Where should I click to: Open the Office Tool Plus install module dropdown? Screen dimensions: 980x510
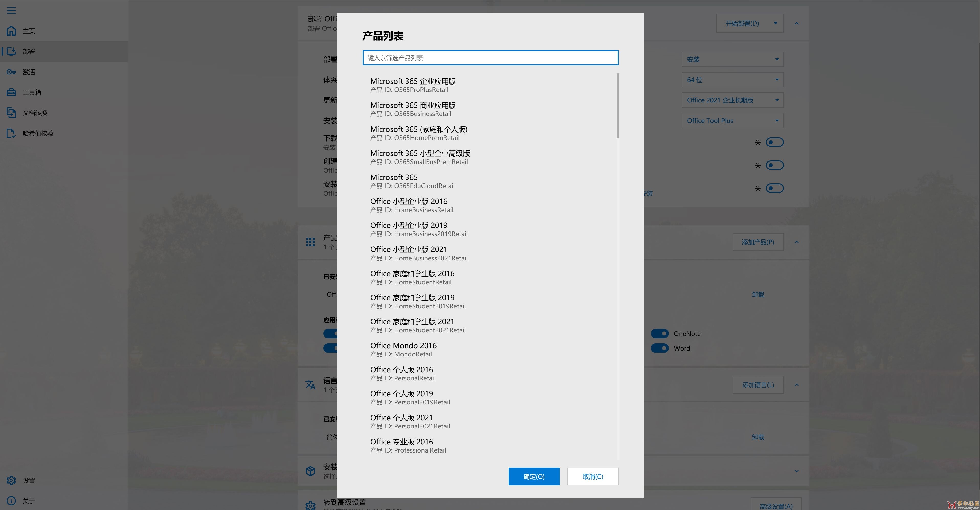tap(732, 120)
